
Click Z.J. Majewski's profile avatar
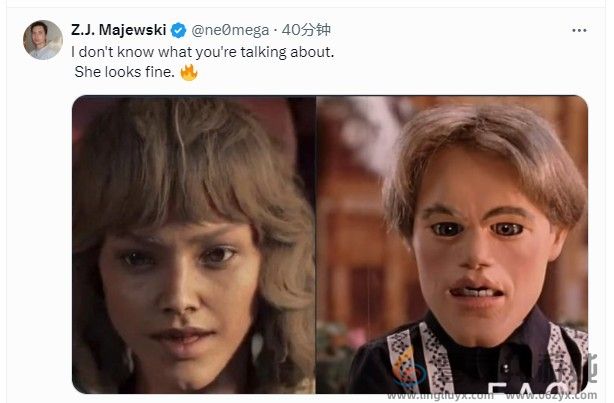43,39
